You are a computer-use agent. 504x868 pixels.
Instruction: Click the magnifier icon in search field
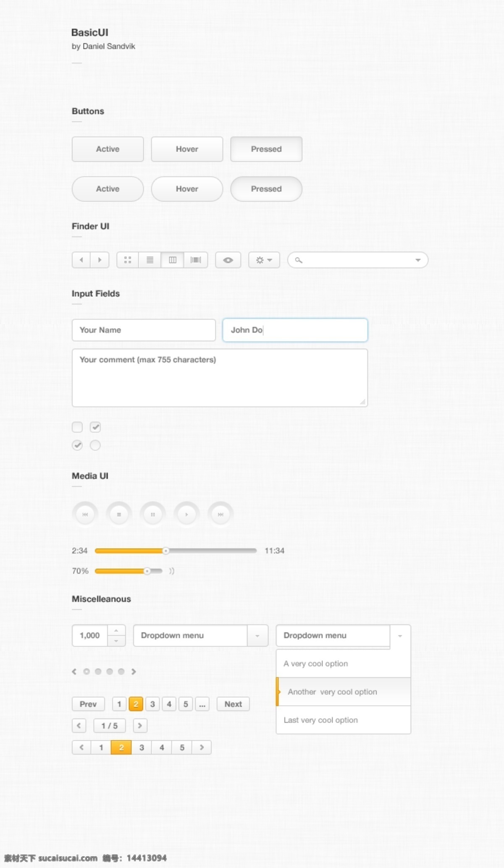click(299, 260)
